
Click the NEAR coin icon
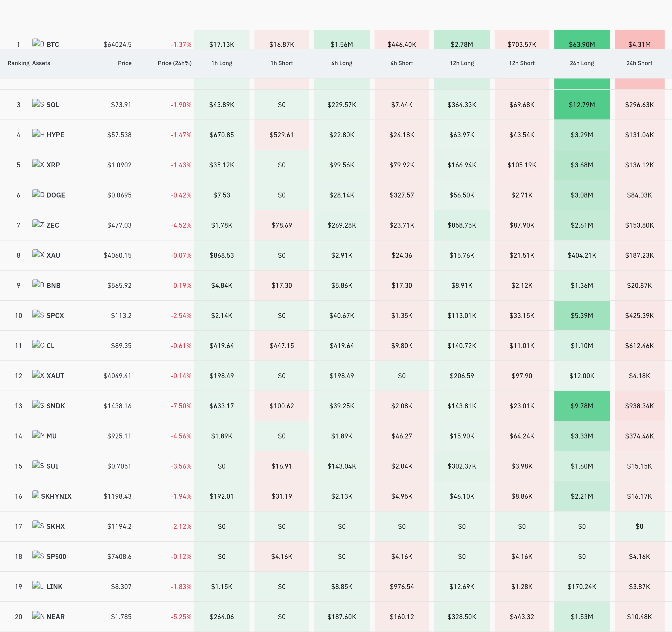[x=38, y=615]
